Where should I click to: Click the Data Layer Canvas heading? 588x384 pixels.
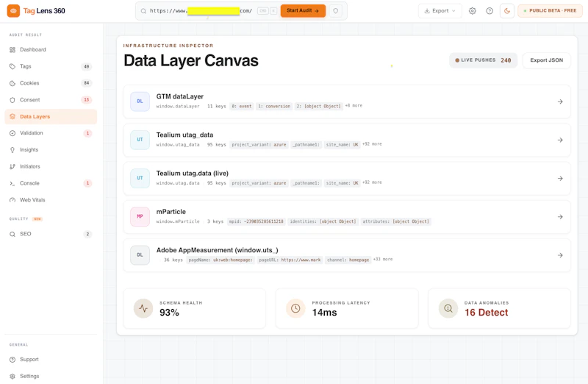(191, 61)
